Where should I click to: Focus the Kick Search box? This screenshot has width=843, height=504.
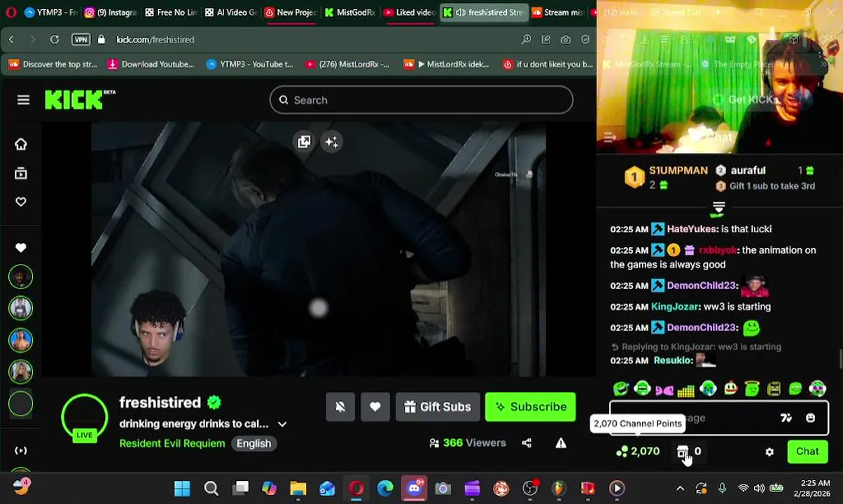pyautogui.click(x=421, y=100)
